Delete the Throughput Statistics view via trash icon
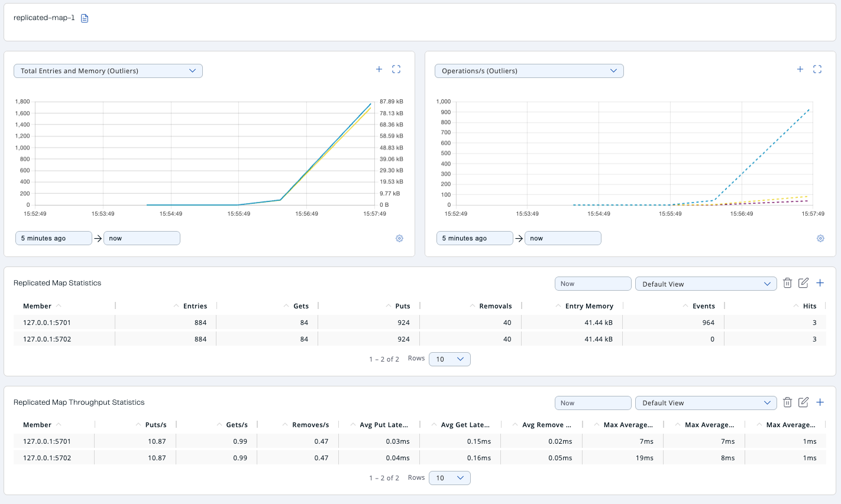The height and width of the screenshot is (504, 841). pyautogui.click(x=787, y=402)
